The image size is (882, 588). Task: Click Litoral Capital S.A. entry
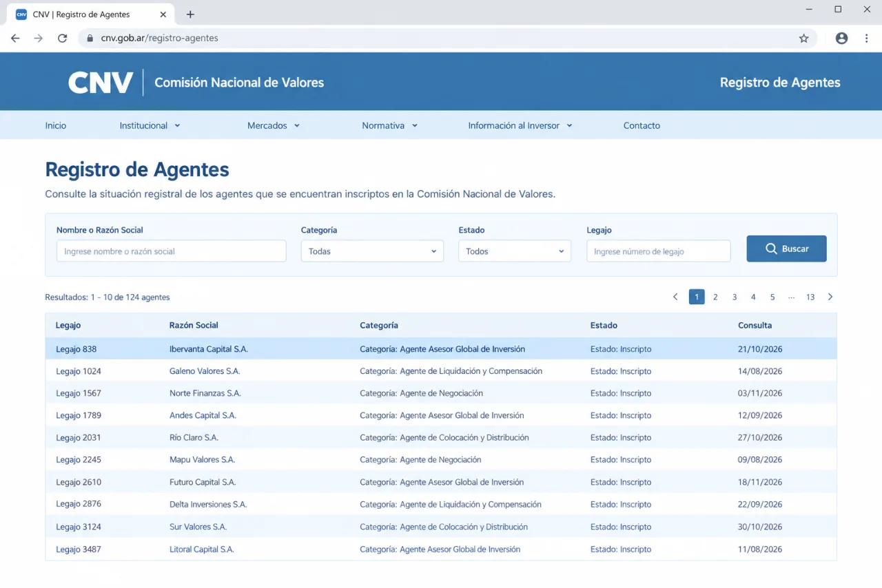click(202, 549)
